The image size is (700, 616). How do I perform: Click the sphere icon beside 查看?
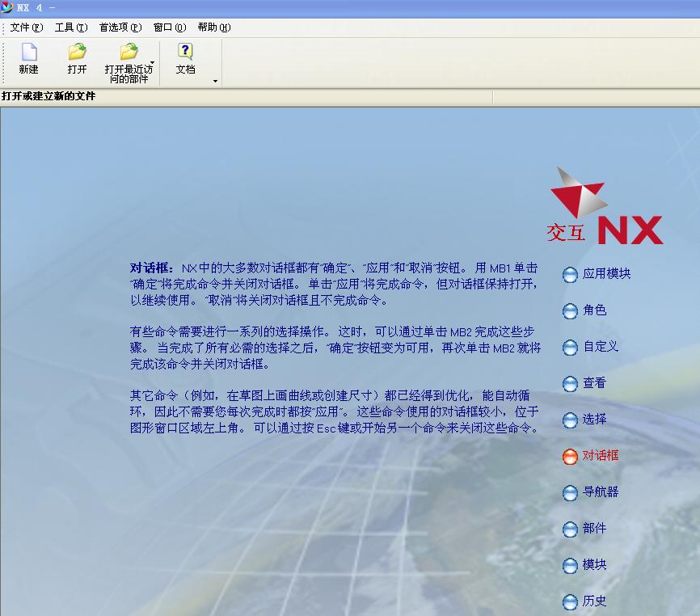pos(570,384)
